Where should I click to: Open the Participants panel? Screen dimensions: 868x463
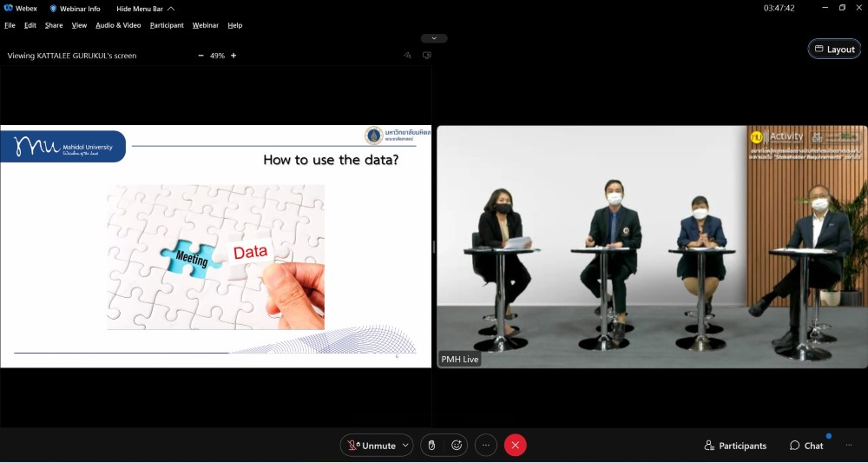735,446
